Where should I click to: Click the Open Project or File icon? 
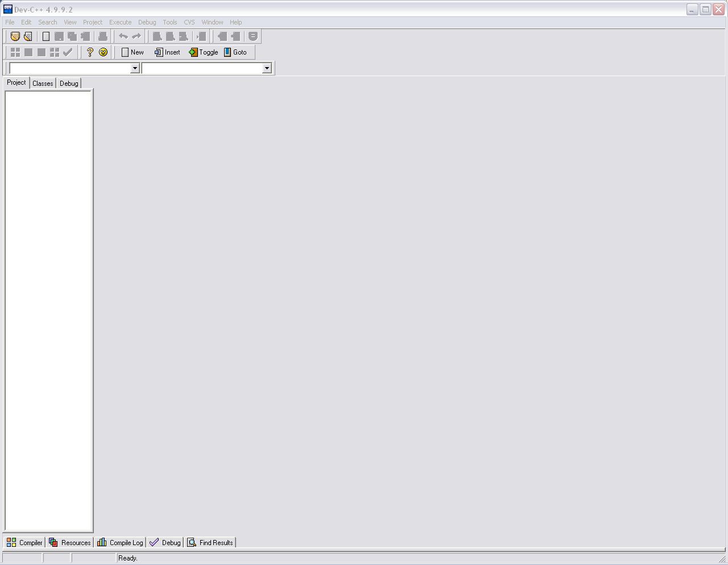click(x=28, y=36)
